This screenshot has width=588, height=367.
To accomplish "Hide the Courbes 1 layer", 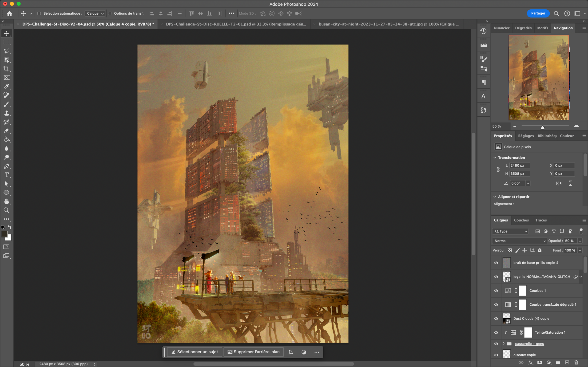I will pos(496,291).
